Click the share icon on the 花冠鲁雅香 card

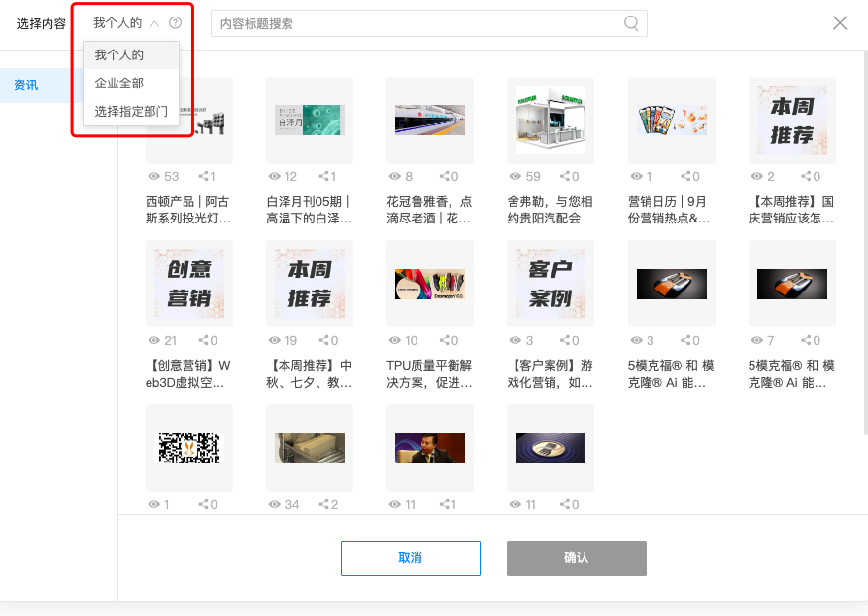445,176
